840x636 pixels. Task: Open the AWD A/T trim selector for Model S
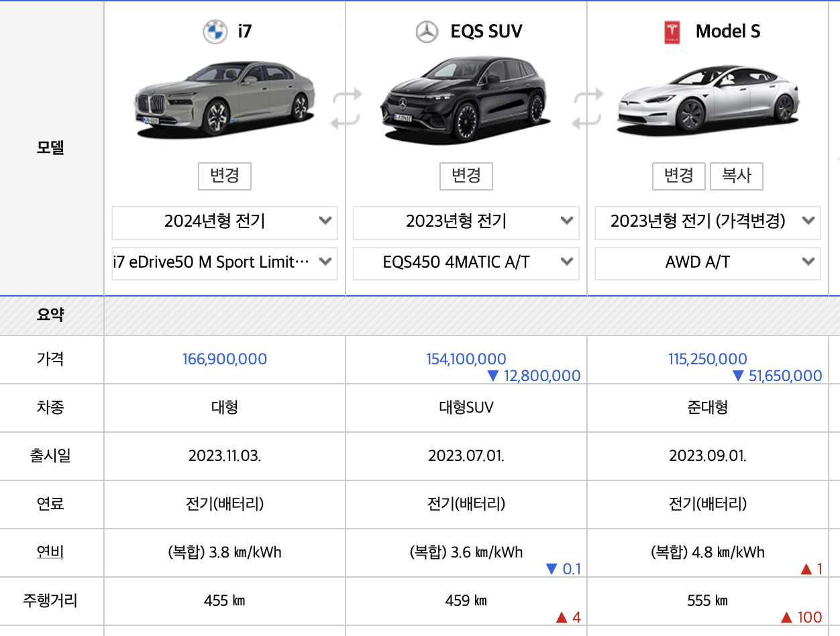click(x=707, y=262)
